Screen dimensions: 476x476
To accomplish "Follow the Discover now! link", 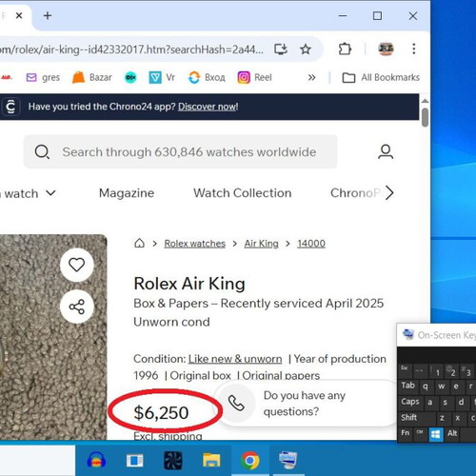I will pos(208,107).
